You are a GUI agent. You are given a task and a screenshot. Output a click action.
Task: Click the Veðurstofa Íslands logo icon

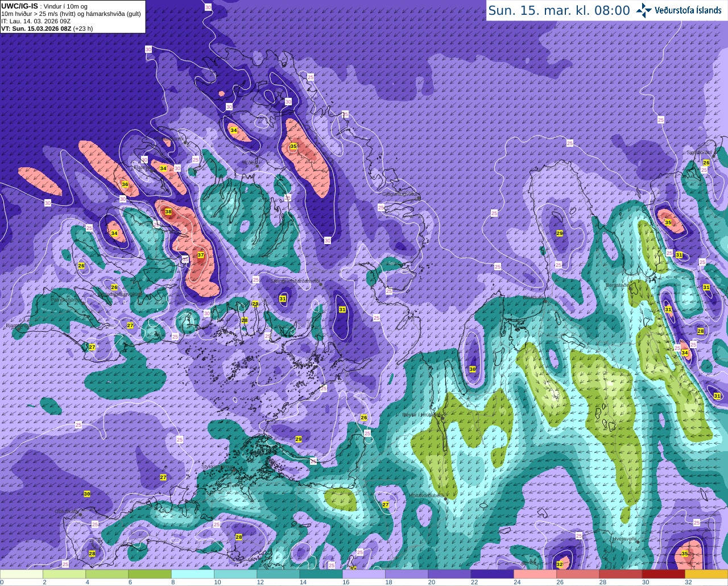(x=644, y=10)
